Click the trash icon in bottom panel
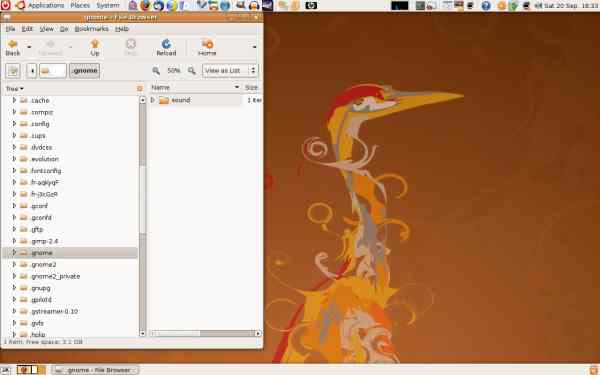 point(594,370)
